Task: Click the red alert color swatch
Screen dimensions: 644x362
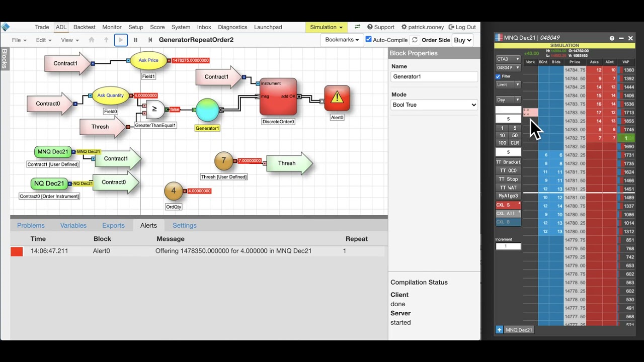Action: [x=17, y=251]
